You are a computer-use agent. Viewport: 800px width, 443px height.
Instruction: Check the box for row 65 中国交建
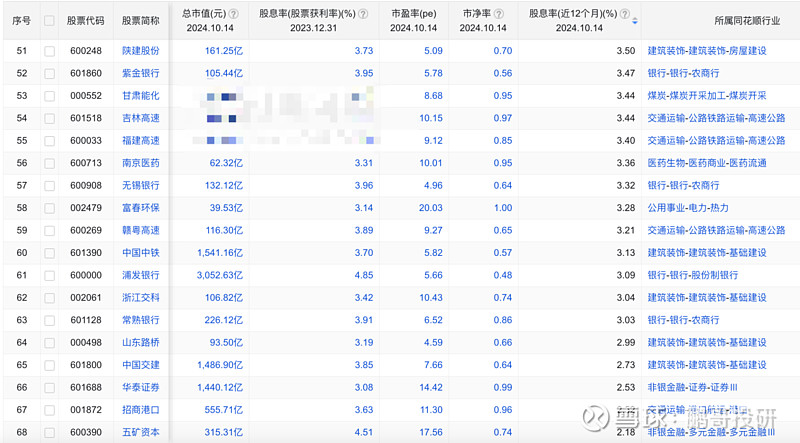49,365
